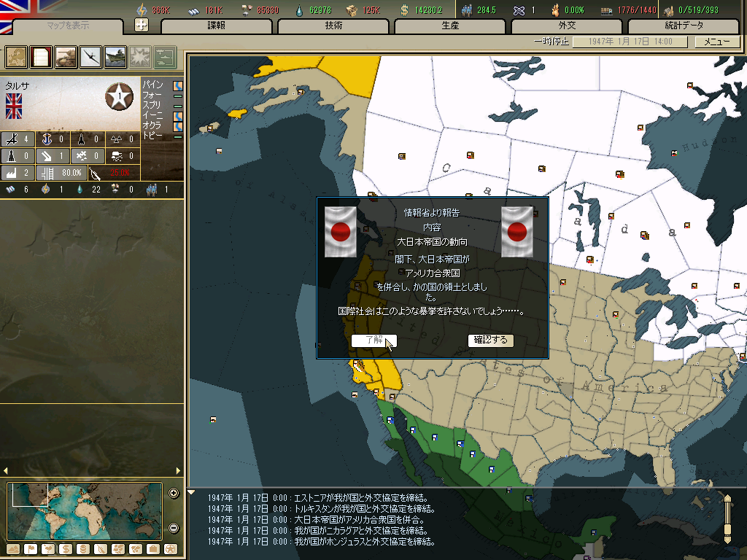Click the greyed unit hierarchy icon
This screenshot has height=560, width=747.
165,57
